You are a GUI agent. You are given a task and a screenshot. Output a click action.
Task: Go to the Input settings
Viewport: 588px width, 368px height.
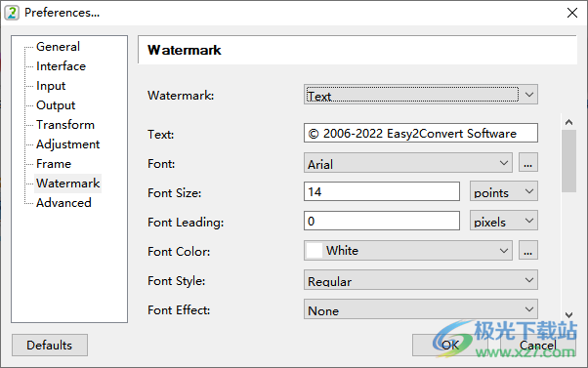click(51, 86)
